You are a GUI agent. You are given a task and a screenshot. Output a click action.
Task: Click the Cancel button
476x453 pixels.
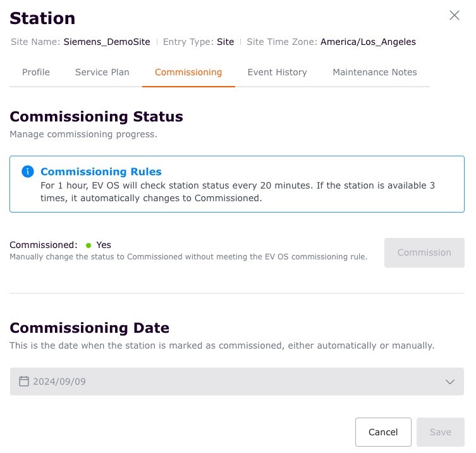coord(383,432)
